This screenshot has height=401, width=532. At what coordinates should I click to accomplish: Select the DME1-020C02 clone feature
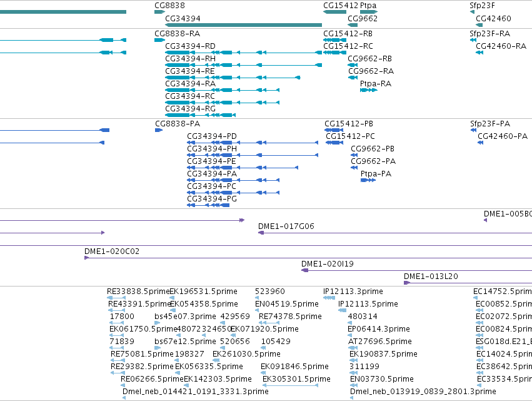112,251
